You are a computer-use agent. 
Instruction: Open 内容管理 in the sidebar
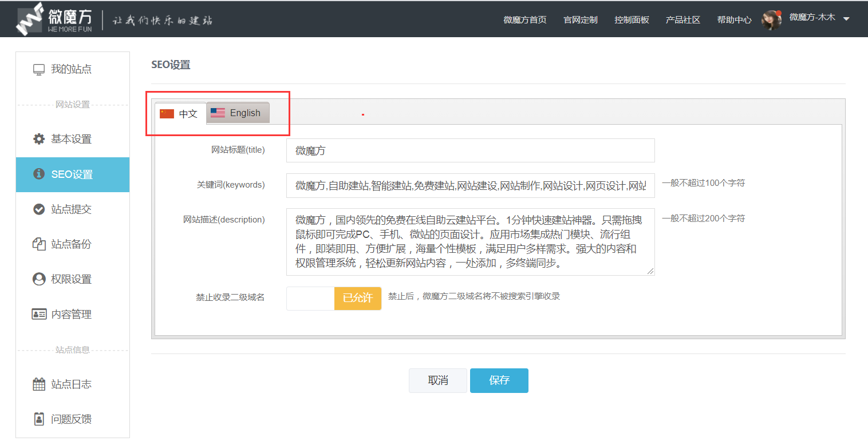tap(73, 314)
